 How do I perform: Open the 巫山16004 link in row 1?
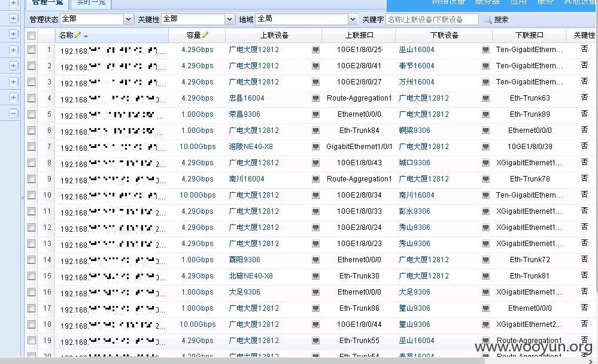click(x=417, y=50)
